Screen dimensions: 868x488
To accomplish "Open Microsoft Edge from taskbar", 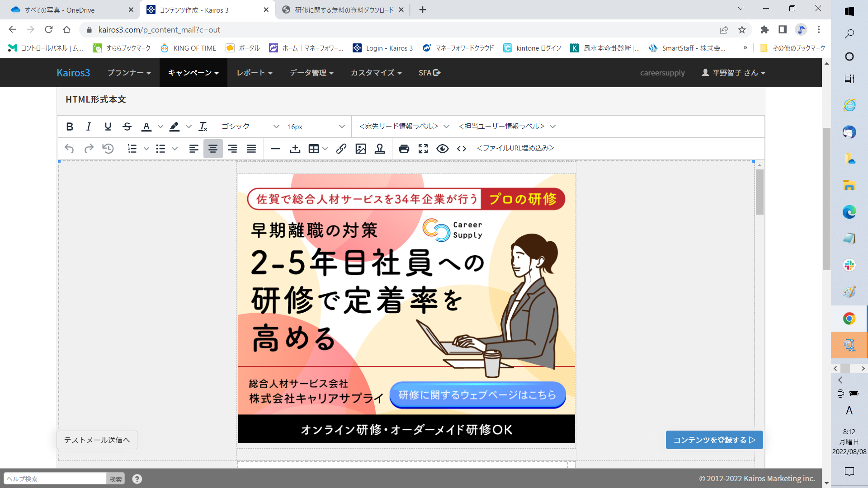I will click(849, 212).
